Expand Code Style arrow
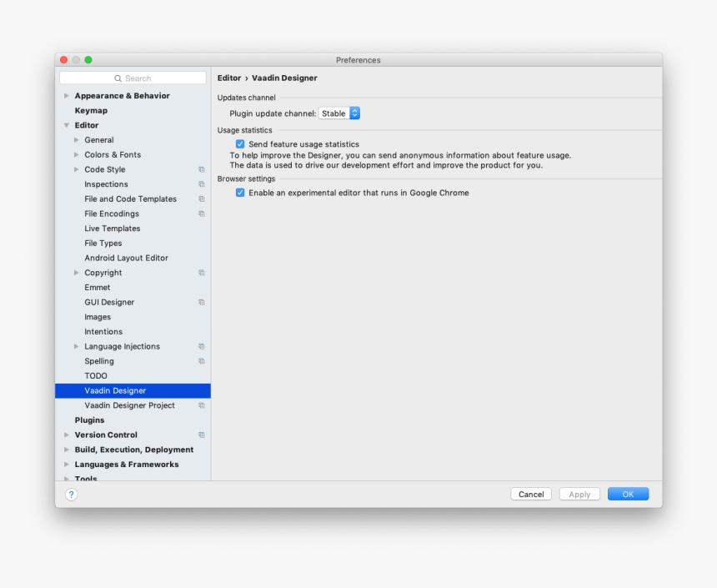Screen dimensions: 717x588 (x=77, y=169)
